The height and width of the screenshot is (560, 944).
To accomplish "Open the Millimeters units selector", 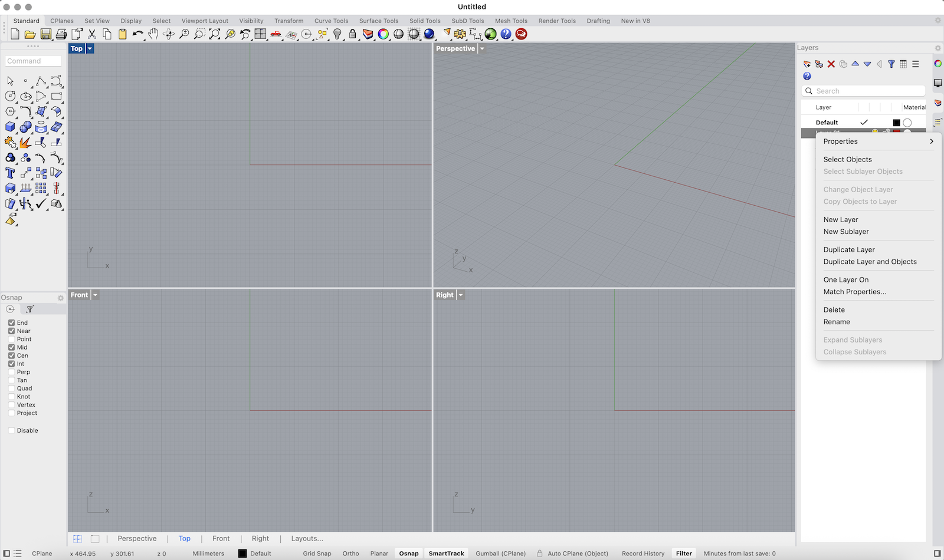I will [x=208, y=554].
